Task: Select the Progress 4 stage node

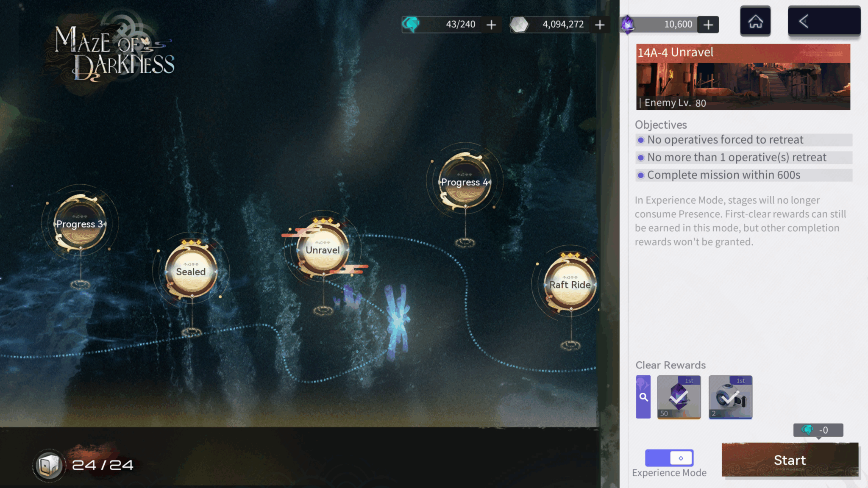Action: pos(465,182)
